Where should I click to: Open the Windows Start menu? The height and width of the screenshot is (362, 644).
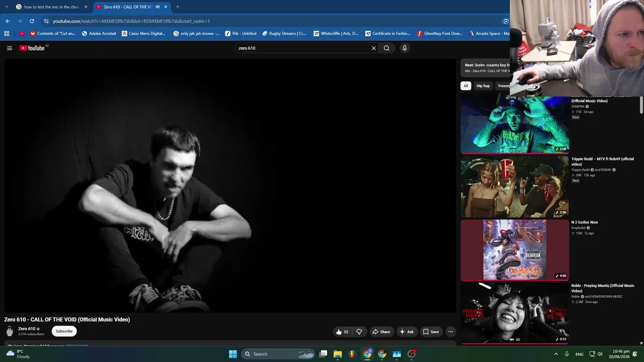[233, 354]
